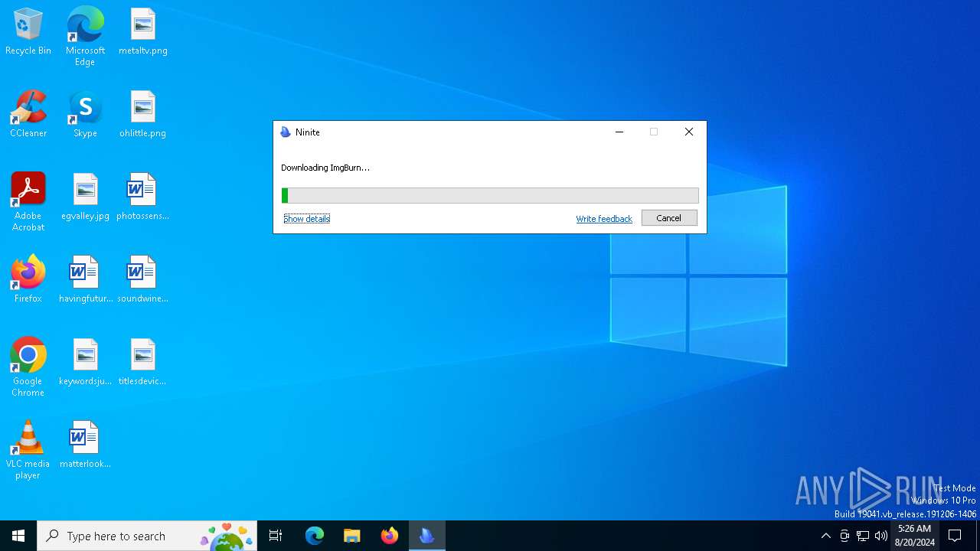The image size is (980, 551).
Task: Open the Windows Start menu
Action: (x=18, y=536)
